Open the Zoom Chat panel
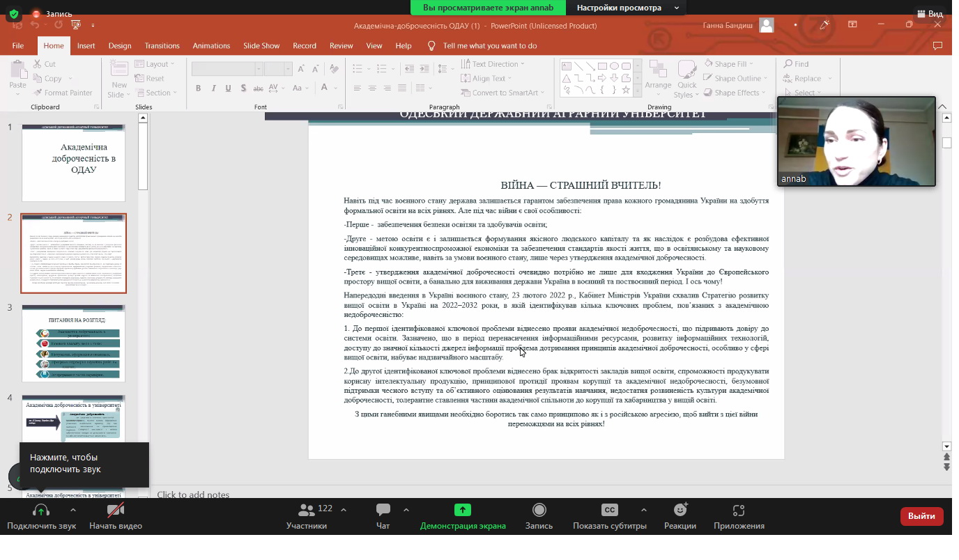 tap(383, 511)
